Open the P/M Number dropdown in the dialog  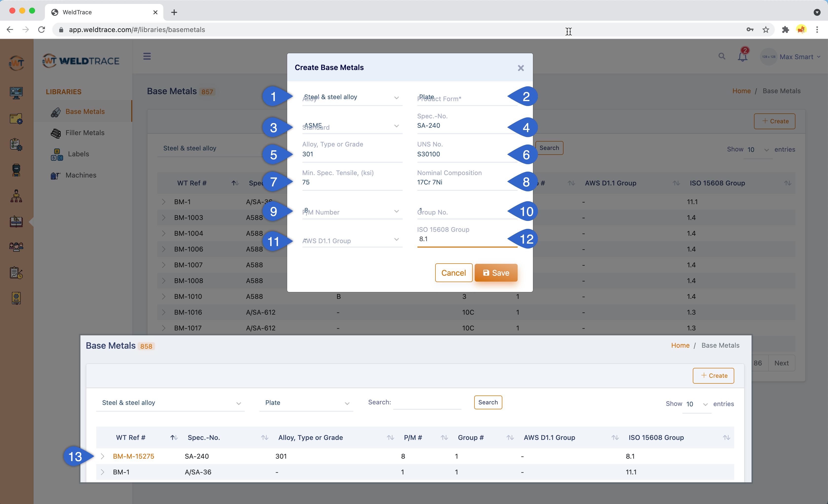[x=352, y=211]
